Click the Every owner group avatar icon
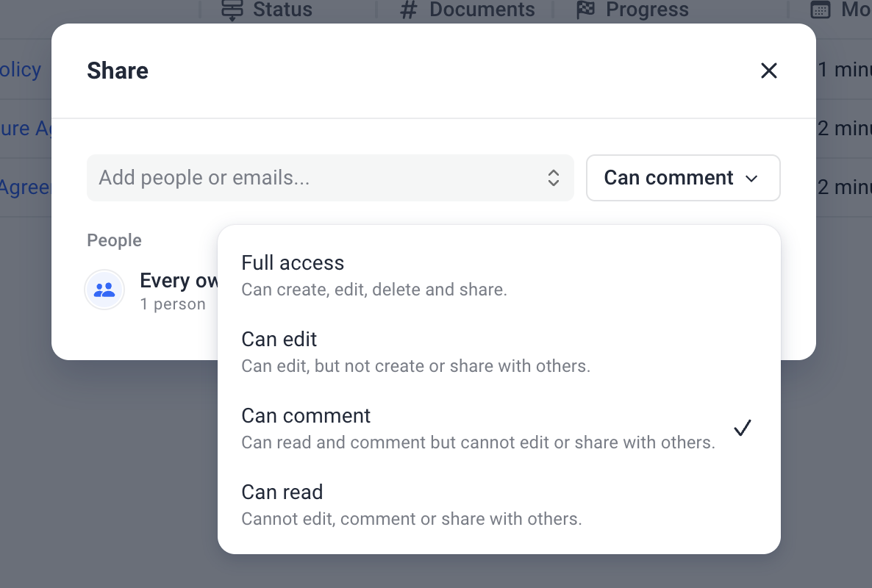 coord(104,290)
